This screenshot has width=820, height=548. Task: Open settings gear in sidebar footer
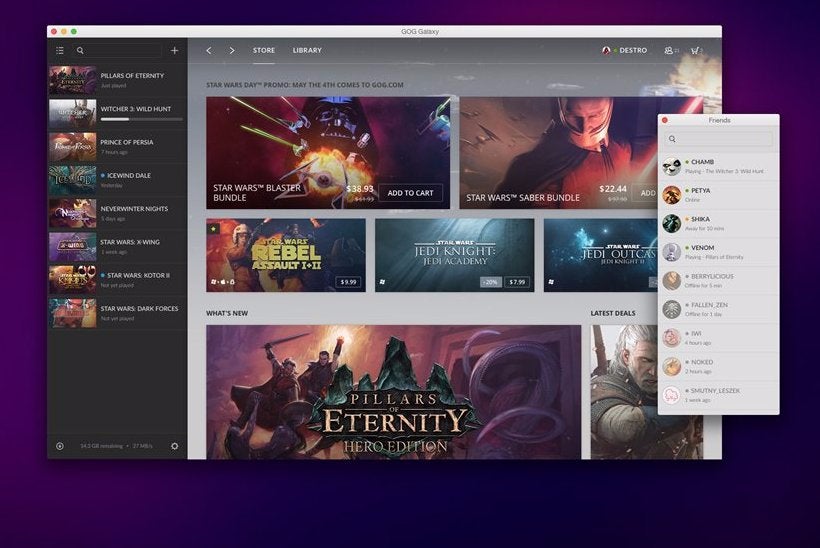pos(175,446)
